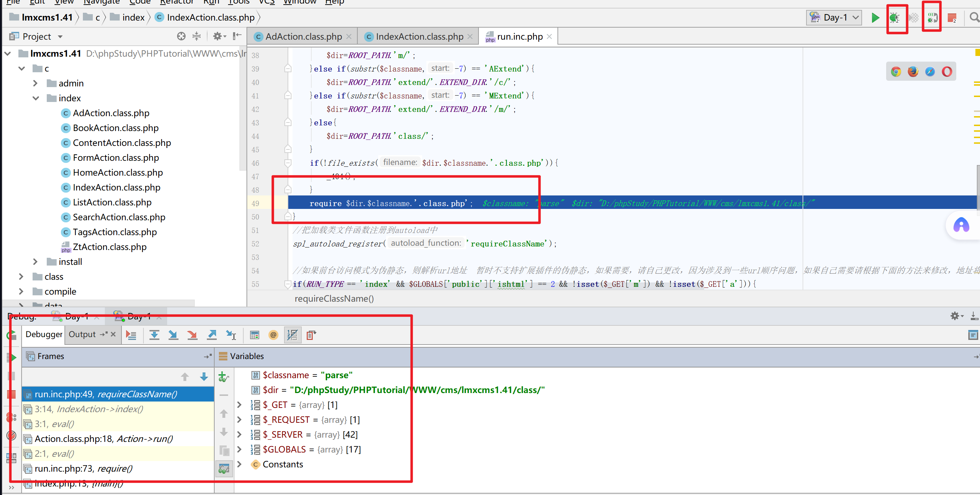Toggle the pin on Frames panel header
The width and height of the screenshot is (980, 495).
(x=208, y=356)
